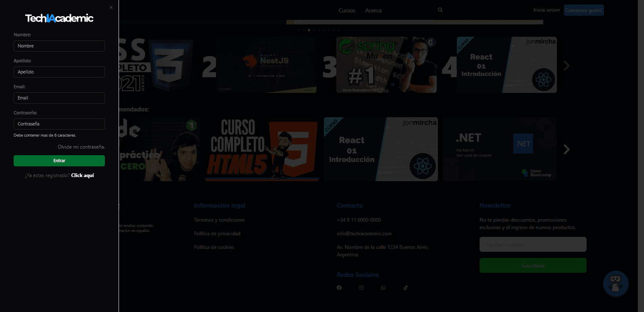Click the Contacto heading
The width and height of the screenshot is (644, 312).
350,206
